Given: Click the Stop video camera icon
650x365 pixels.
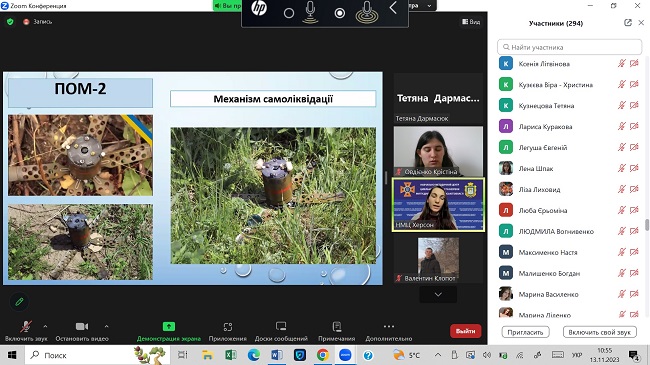Looking at the screenshot, I should click(x=82, y=326).
